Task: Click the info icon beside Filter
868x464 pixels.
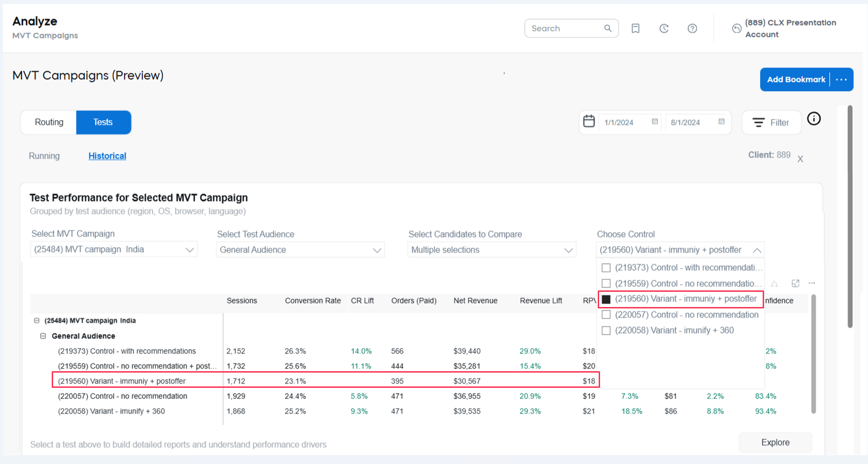Action: [x=813, y=119]
